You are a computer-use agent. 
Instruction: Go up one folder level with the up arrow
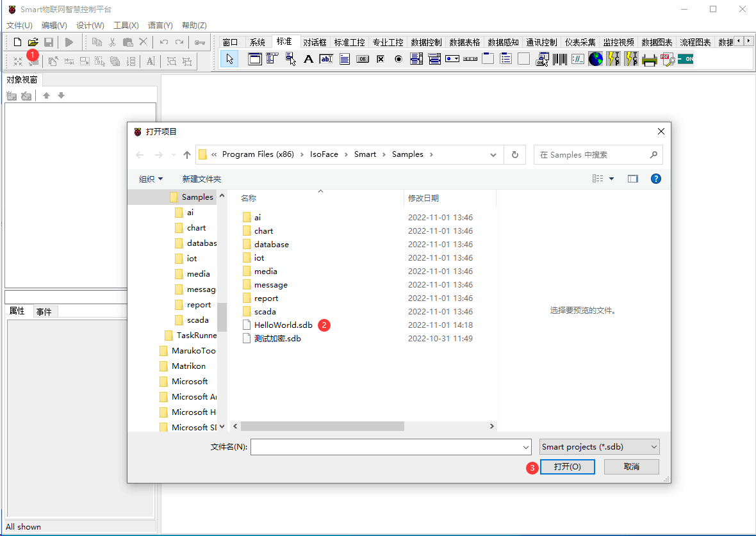[187, 155]
